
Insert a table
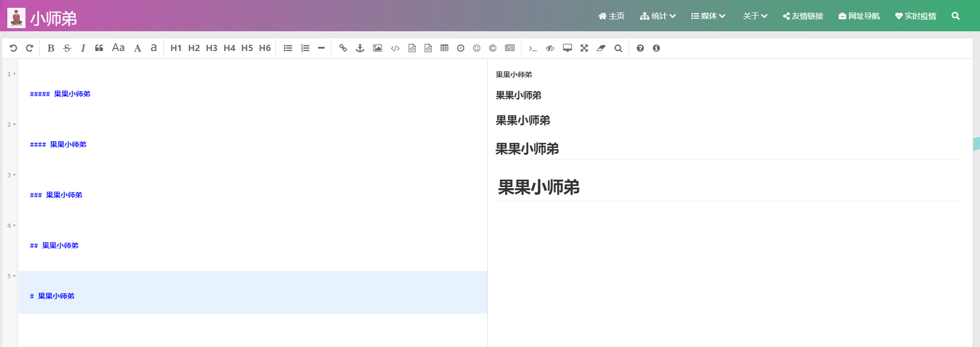point(444,48)
